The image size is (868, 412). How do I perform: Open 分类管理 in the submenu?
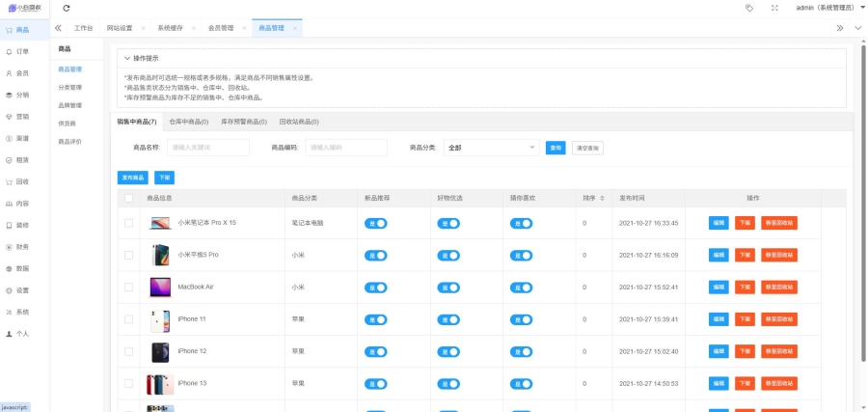pyautogui.click(x=70, y=88)
